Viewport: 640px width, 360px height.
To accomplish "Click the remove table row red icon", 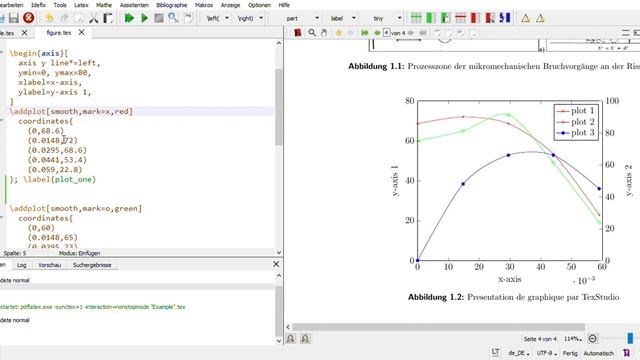I will click(460, 18).
